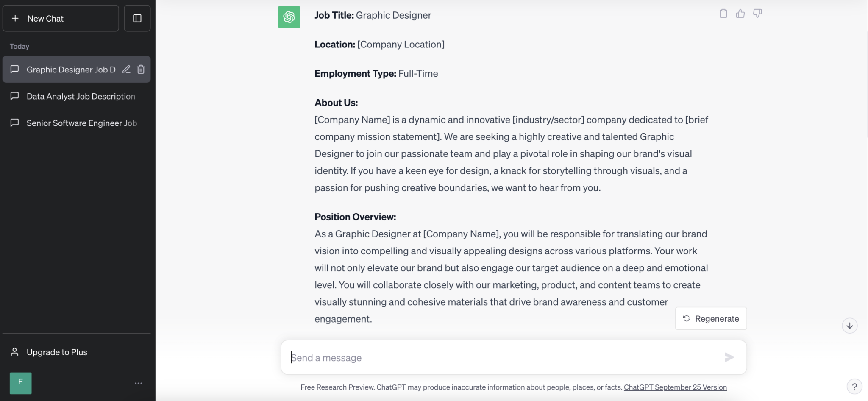
Task: Click the user avatar marked F
Action: click(20, 383)
